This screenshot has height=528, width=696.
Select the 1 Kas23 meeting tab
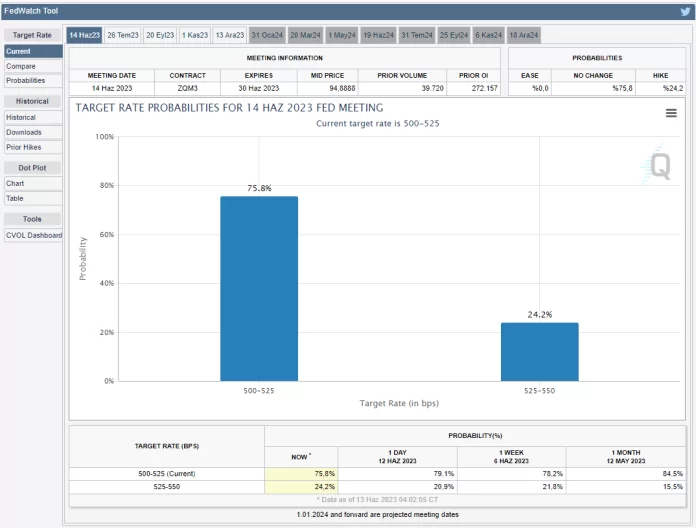tap(195, 35)
